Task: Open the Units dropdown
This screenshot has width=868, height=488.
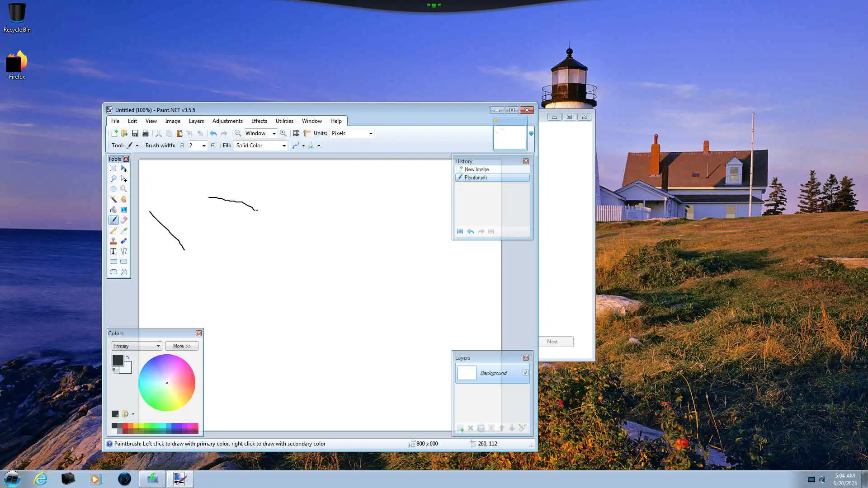Action: [352, 133]
